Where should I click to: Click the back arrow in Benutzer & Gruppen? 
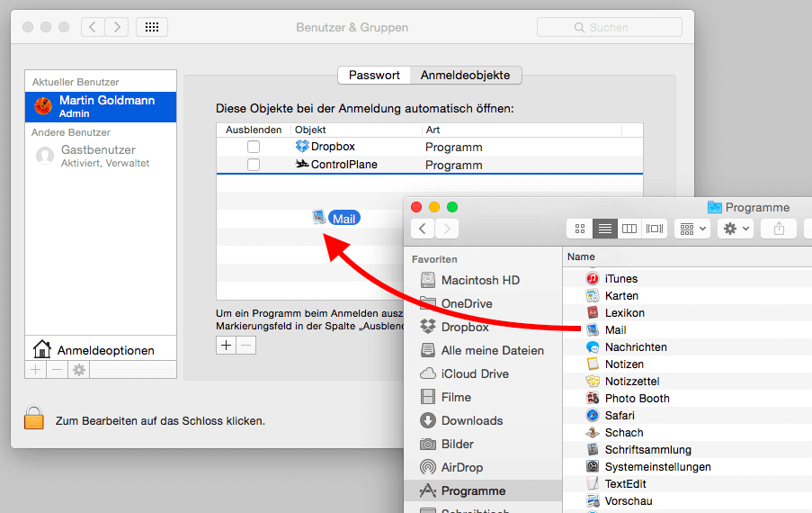93,27
